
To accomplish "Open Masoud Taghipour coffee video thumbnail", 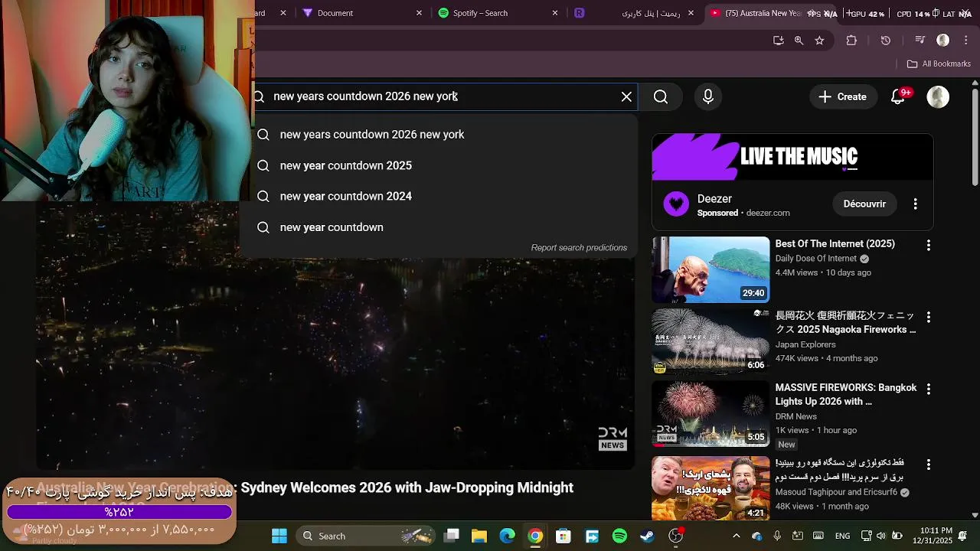I will (x=710, y=489).
